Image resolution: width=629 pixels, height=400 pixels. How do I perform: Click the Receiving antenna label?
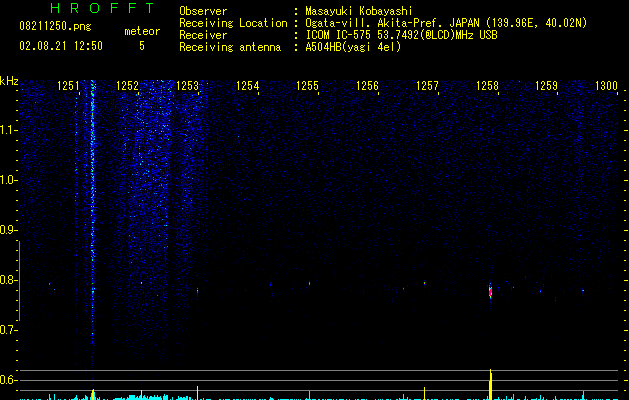tap(230, 47)
